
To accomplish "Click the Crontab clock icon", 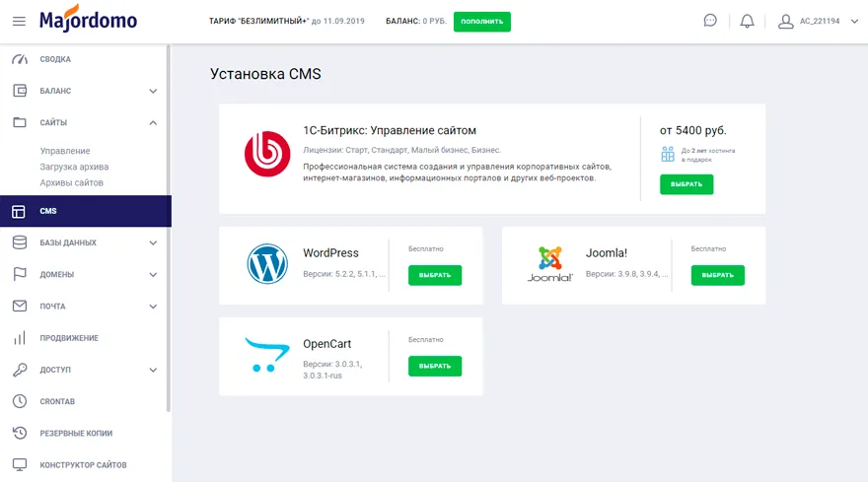I will coord(20,401).
